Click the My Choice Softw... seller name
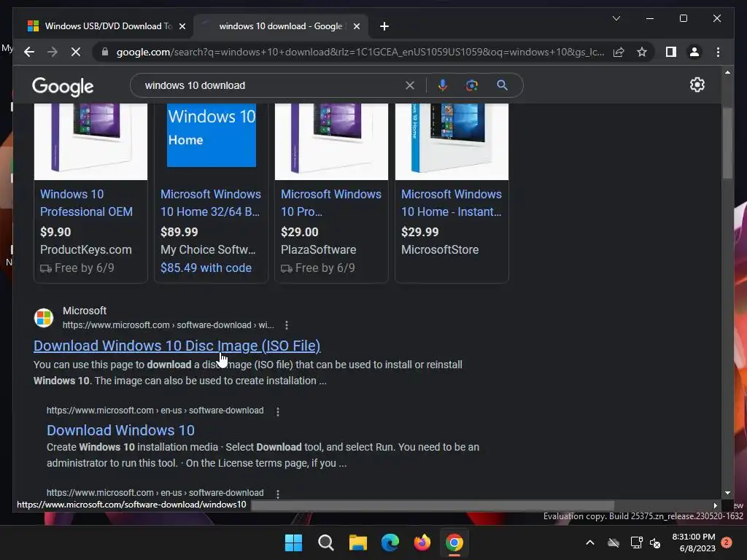 [208, 249]
